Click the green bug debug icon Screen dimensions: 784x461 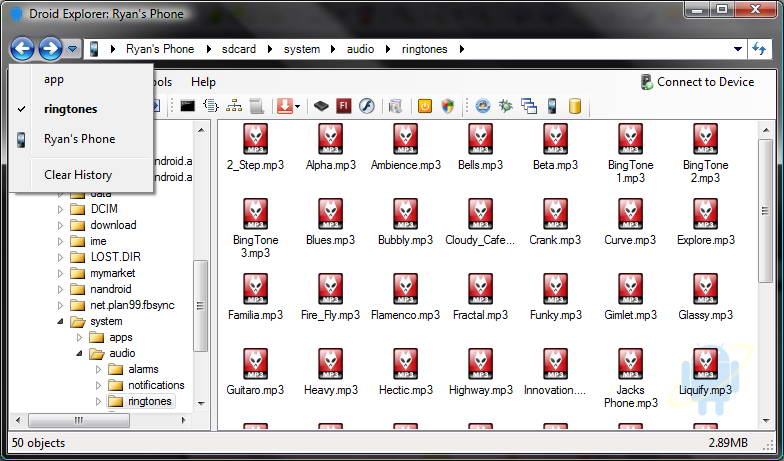(506, 106)
